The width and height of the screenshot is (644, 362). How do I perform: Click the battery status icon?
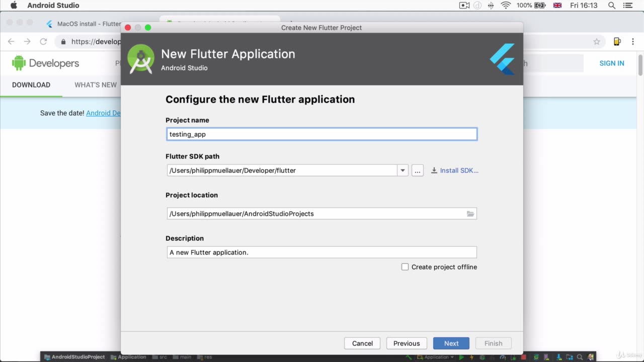[540, 6]
